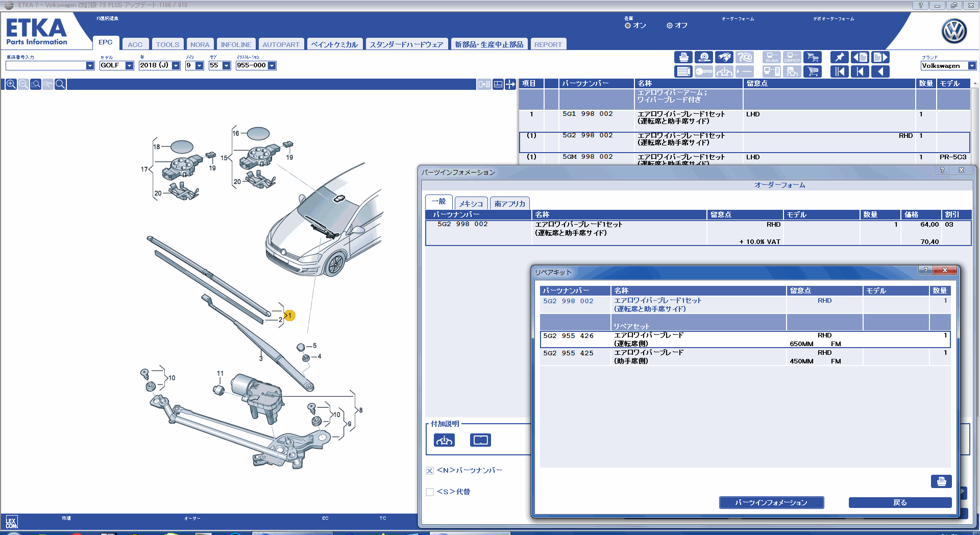This screenshot has width=980, height=535.
Task: Jump to first illustration double-bar icon
Action: coord(840,71)
